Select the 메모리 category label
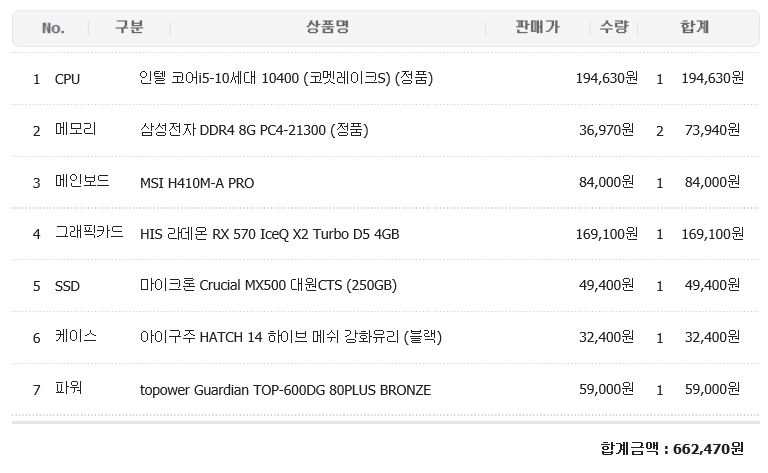Screen dimensions: 768x473 pos(75,130)
